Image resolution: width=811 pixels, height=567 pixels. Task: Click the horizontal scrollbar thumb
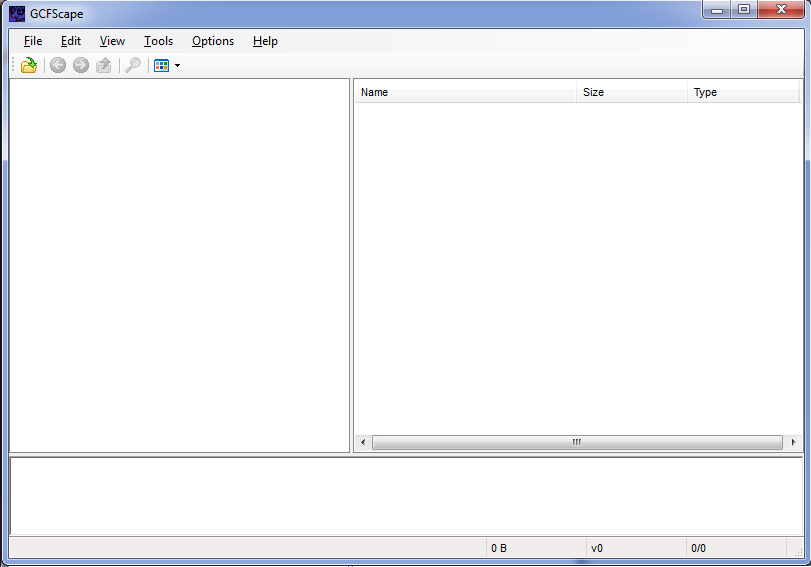577,442
